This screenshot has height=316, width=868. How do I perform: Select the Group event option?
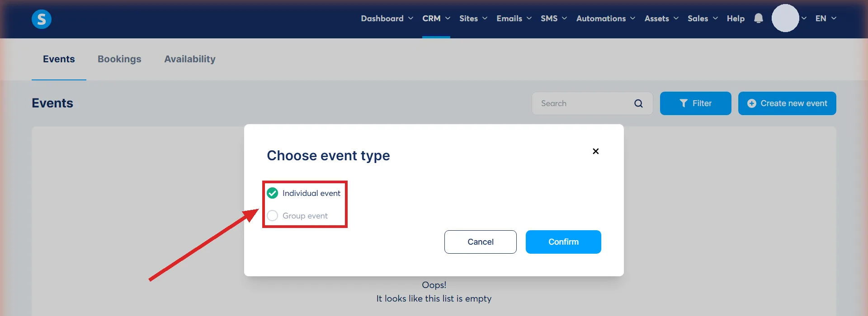point(297,216)
